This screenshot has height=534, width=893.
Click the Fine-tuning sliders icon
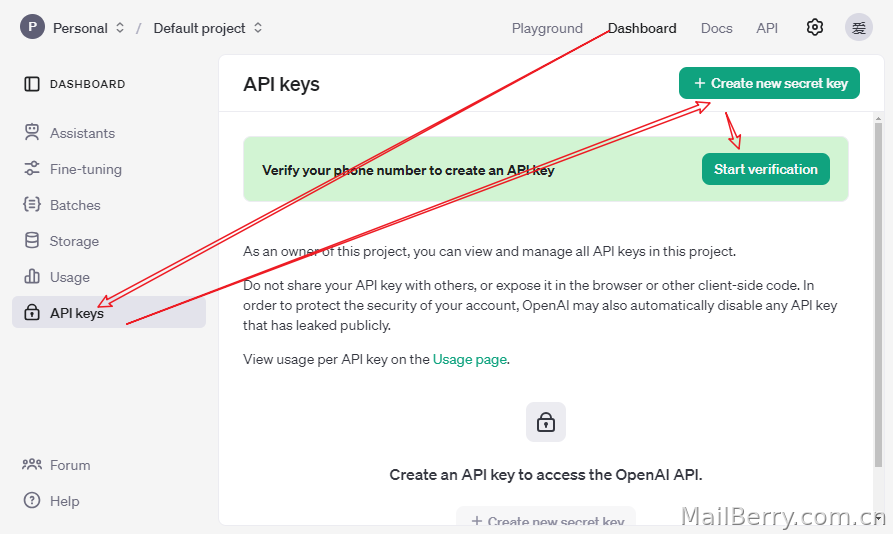[32, 169]
